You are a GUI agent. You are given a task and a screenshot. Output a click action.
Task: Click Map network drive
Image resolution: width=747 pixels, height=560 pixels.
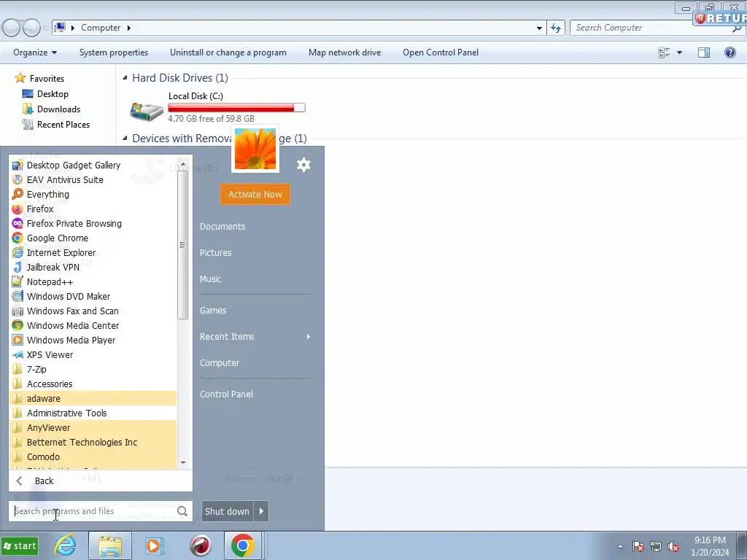(x=344, y=52)
